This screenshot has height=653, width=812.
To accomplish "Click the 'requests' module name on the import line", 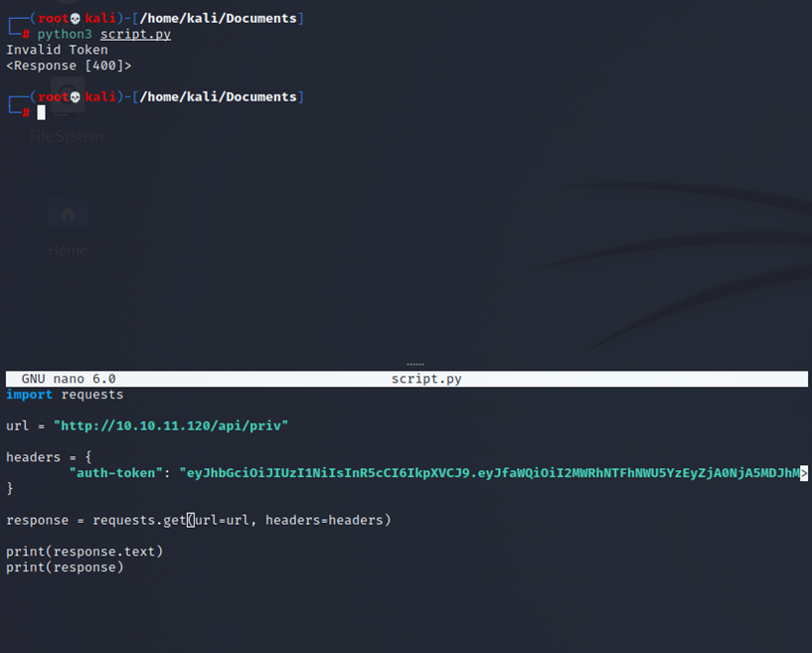I will (92, 395).
